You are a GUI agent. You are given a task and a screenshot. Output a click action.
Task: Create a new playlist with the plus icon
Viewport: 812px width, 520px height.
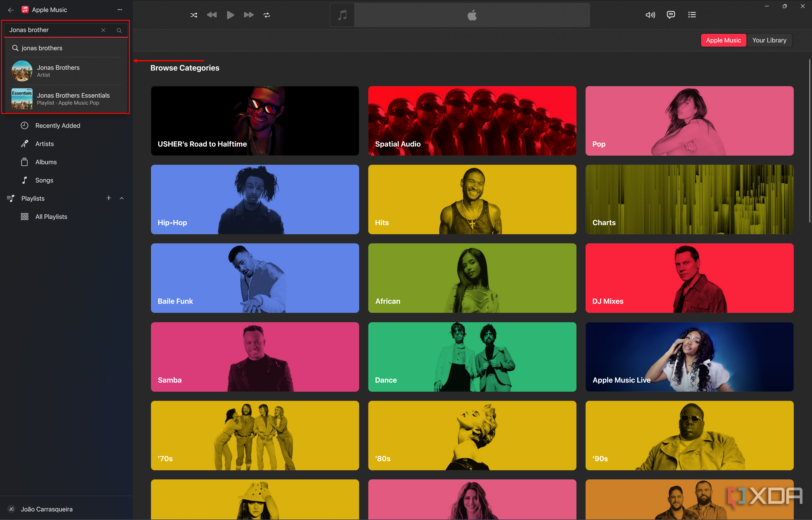pyautogui.click(x=109, y=198)
